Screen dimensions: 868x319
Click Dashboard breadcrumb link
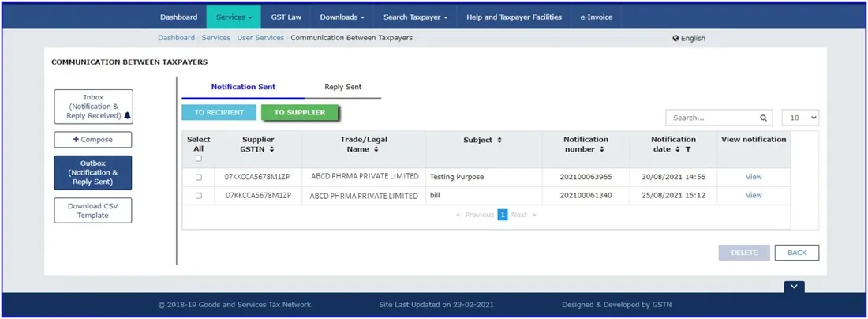pyautogui.click(x=176, y=38)
